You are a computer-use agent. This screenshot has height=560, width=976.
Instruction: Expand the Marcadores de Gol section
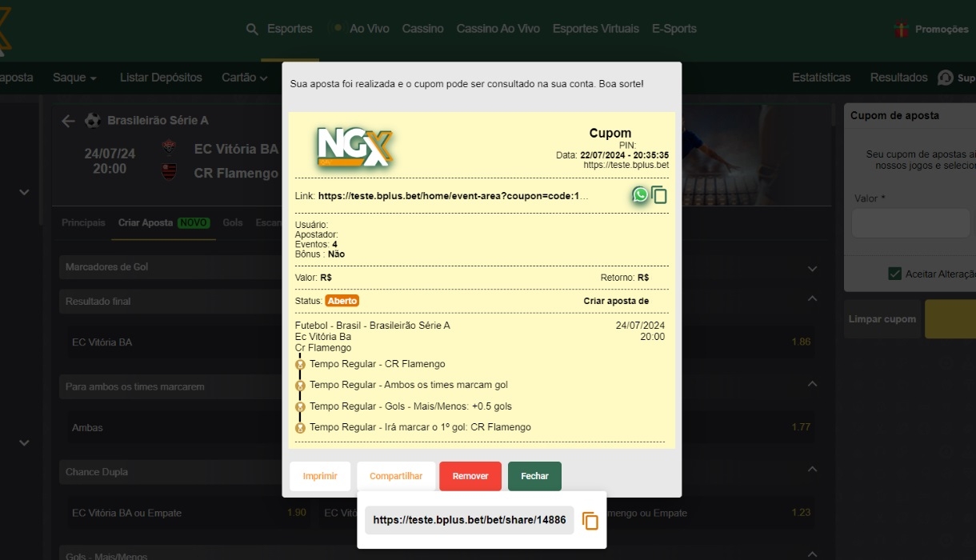pos(812,269)
